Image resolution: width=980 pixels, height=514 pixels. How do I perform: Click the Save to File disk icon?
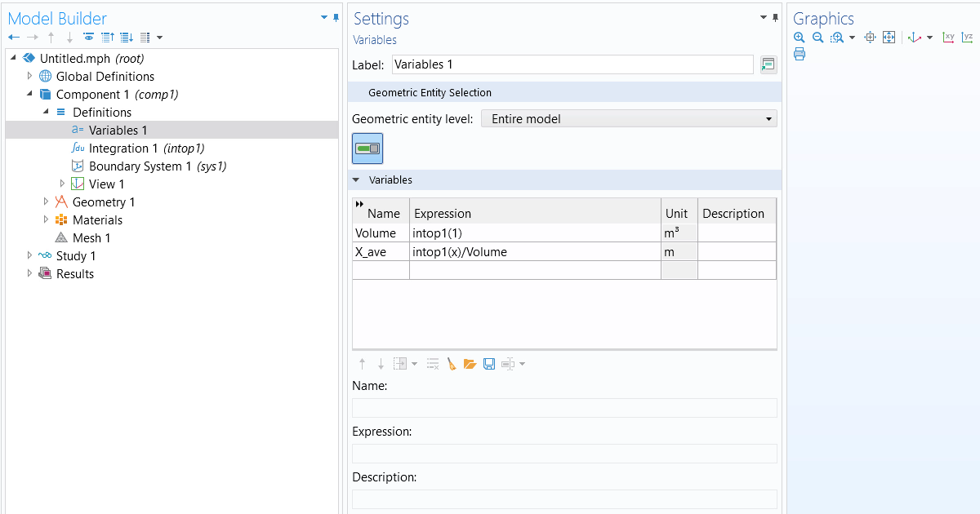488,364
